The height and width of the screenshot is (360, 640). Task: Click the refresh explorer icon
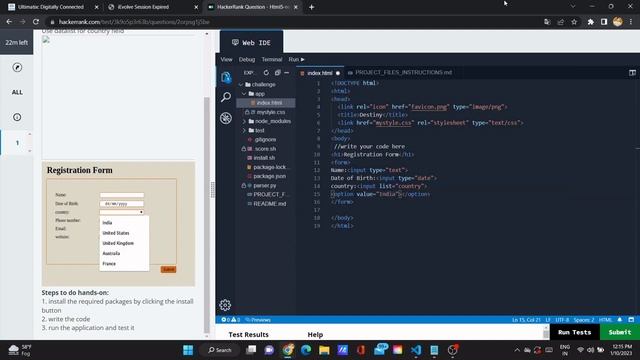pyautogui.click(x=266, y=73)
